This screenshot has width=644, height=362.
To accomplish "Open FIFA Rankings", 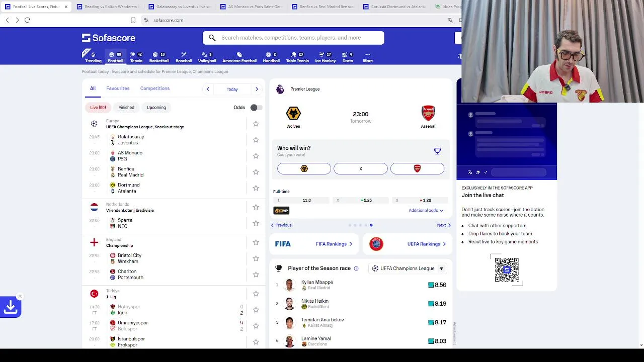I will pyautogui.click(x=313, y=244).
